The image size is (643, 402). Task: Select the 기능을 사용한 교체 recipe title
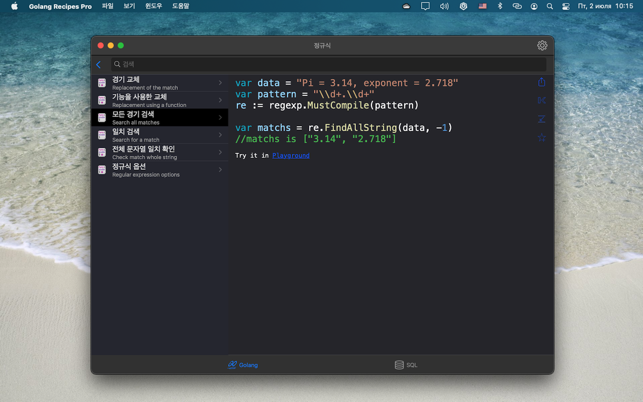coord(139,97)
